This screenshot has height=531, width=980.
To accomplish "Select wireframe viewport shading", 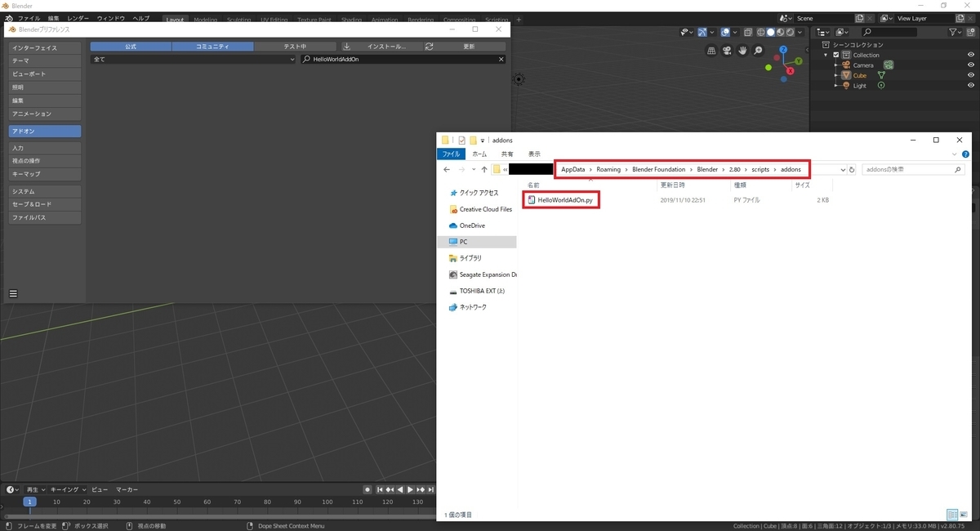I will (x=760, y=32).
